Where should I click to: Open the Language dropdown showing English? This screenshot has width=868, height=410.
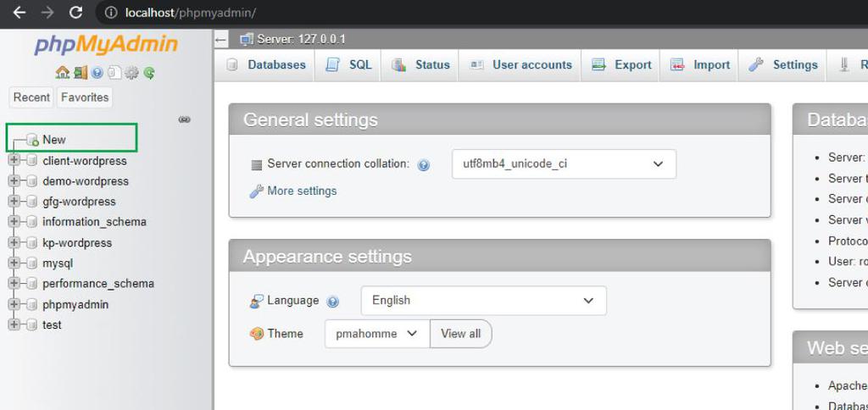click(483, 300)
